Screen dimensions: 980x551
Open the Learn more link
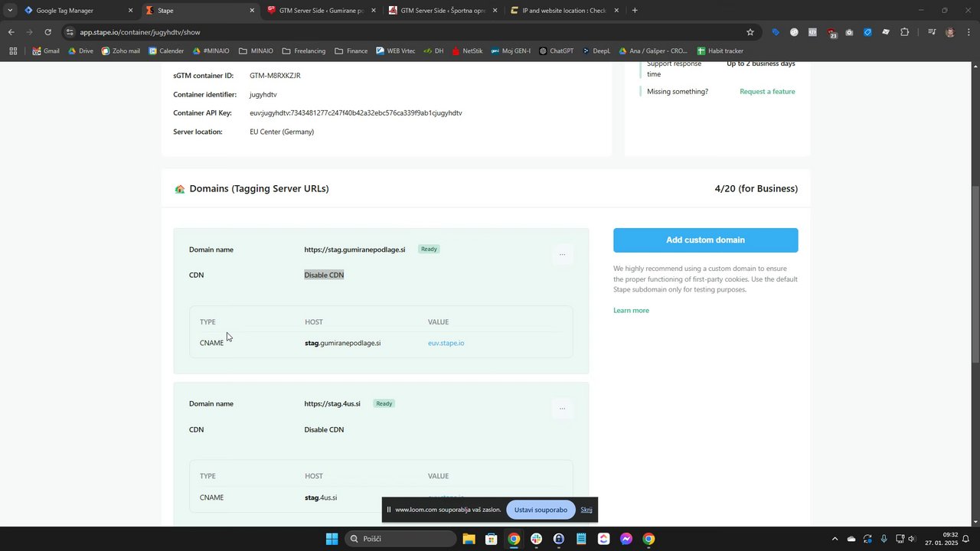coord(631,310)
